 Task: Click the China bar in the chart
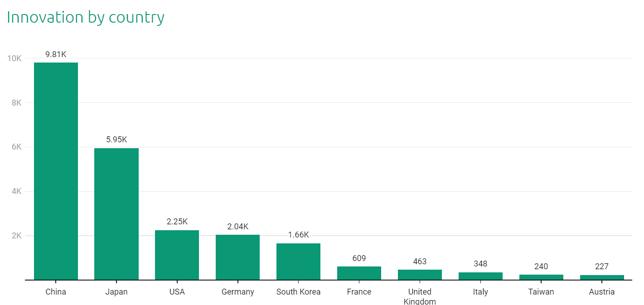[56, 171]
